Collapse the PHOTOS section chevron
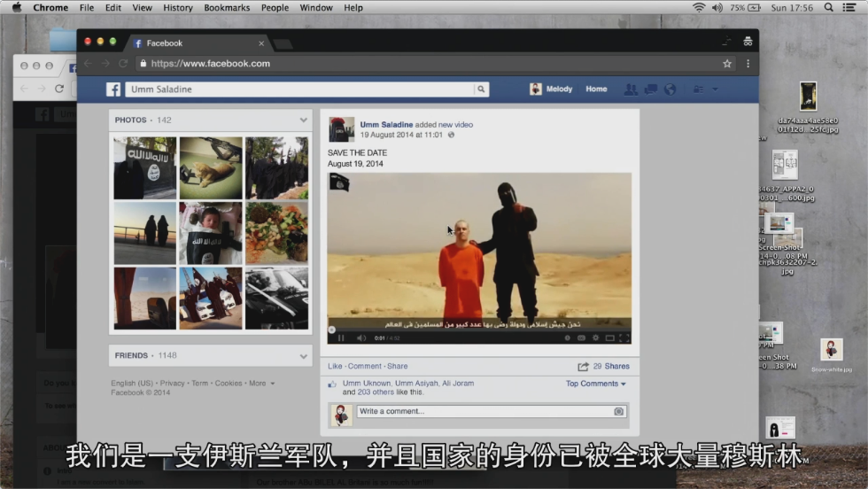 click(303, 120)
